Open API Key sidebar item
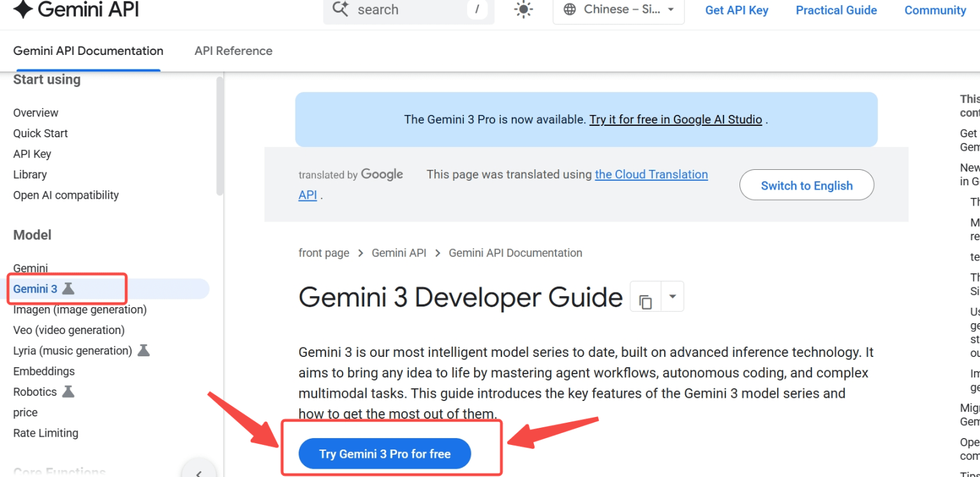 click(x=32, y=154)
